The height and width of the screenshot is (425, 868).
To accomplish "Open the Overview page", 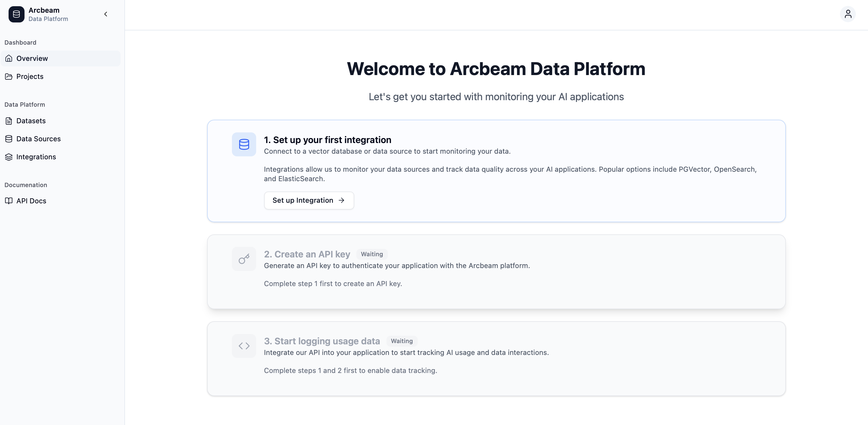I will (32, 58).
